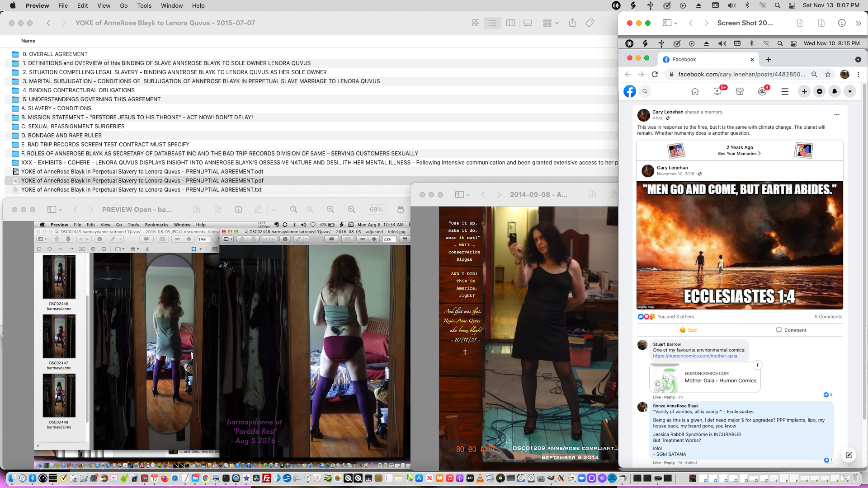Open the Go menu in the menu bar
Image resolution: width=868 pixels, height=488 pixels.
point(123,5)
